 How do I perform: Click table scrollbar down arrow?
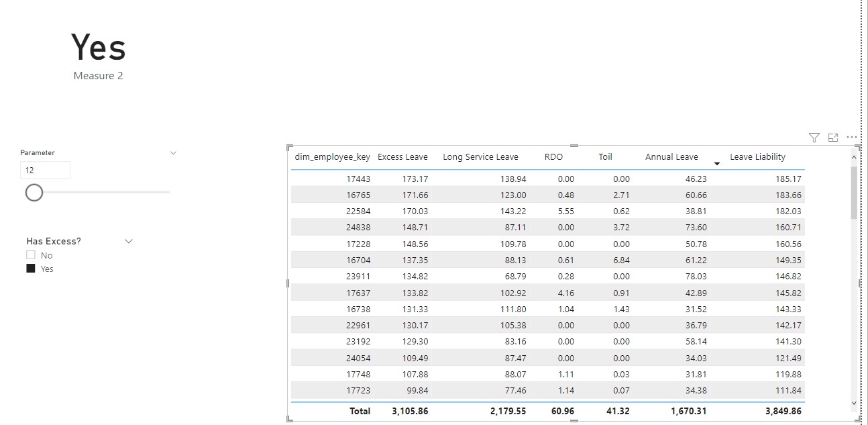click(x=854, y=403)
